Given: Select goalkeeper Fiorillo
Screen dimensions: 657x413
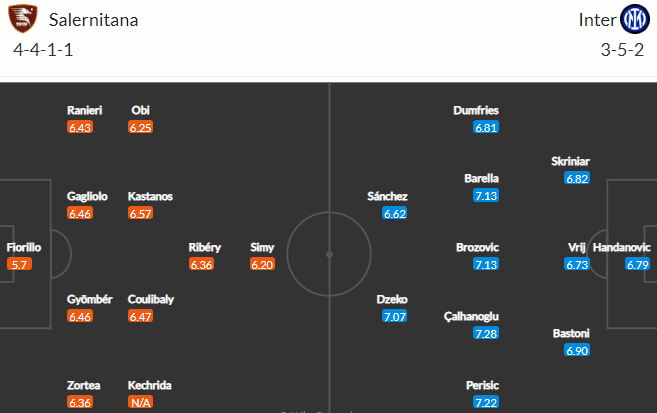Looking at the screenshot, I should coord(24,247).
